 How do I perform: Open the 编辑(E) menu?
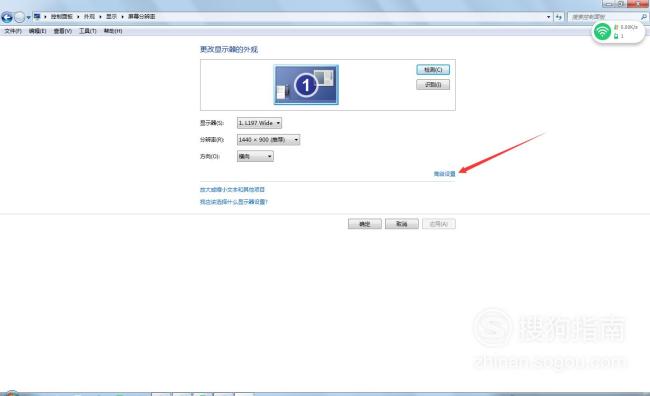pyautogui.click(x=37, y=31)
